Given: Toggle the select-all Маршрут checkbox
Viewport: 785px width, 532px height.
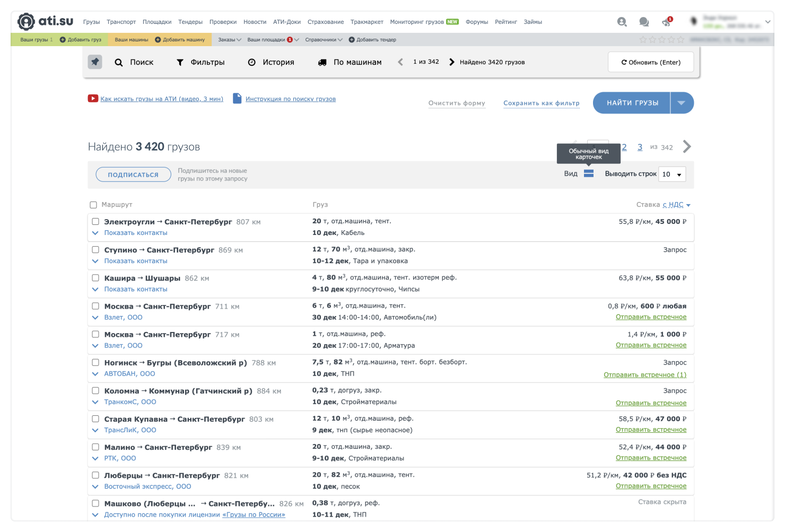Looking at the screenshot, I should pos(93,205).
